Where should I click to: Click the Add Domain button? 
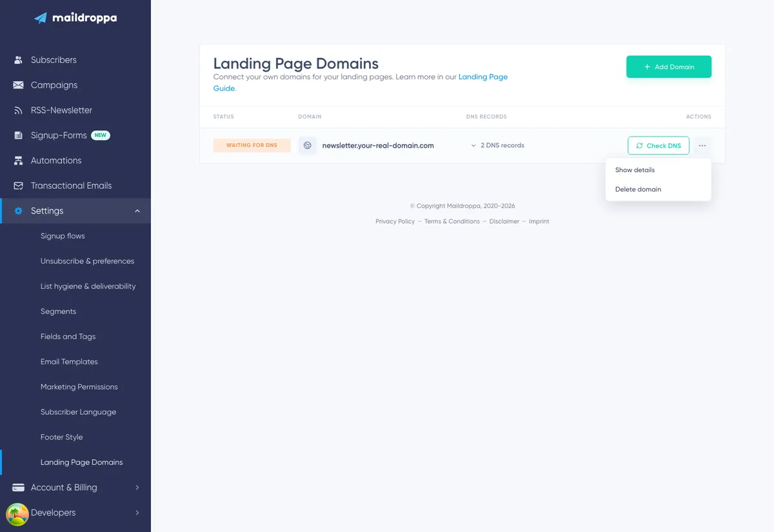pos(669,67)
